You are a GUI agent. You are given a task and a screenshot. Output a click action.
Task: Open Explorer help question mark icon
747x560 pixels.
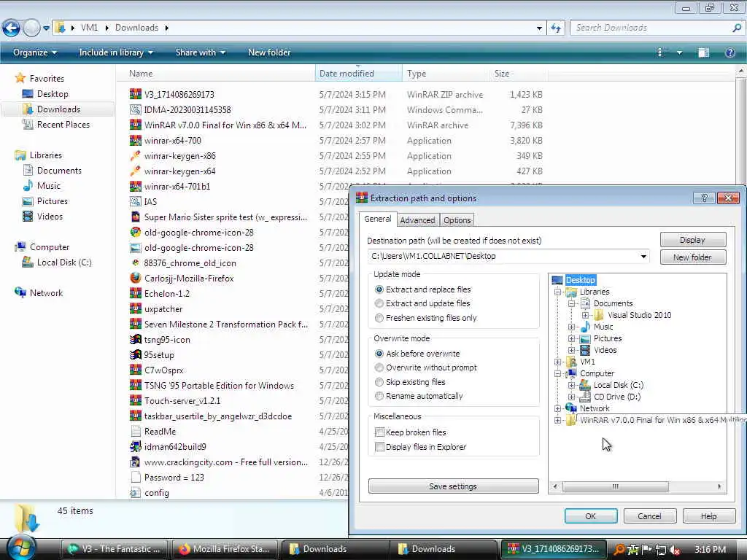pyautogui.click(x=729, y=52)
